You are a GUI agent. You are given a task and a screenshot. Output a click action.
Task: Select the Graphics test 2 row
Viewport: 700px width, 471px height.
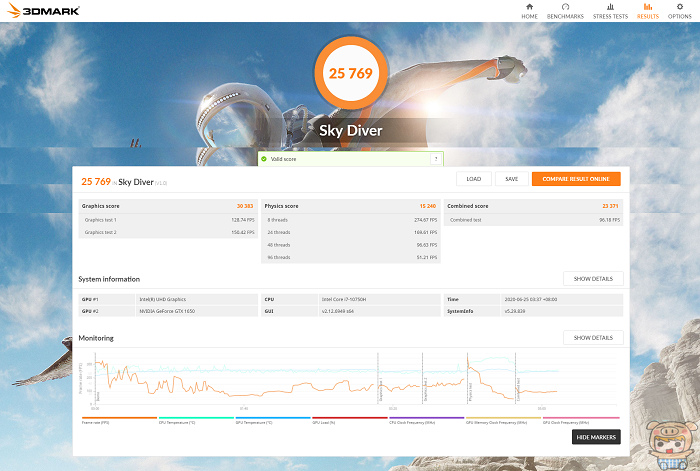(x=168, y=232)
